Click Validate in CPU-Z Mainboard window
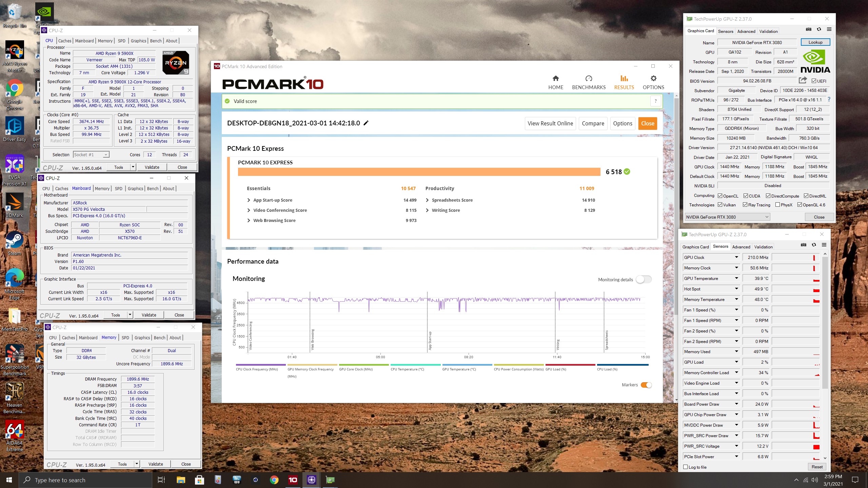The width and height of the screenshot is (868, 488). (149, 315)
